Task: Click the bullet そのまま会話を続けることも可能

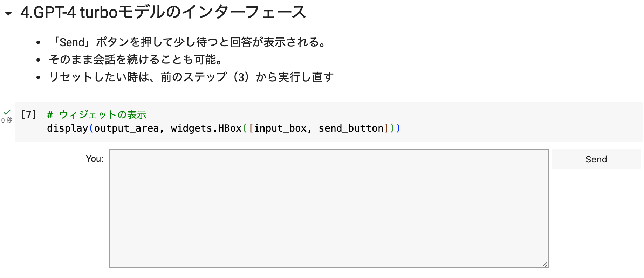Action: point(135,60)
